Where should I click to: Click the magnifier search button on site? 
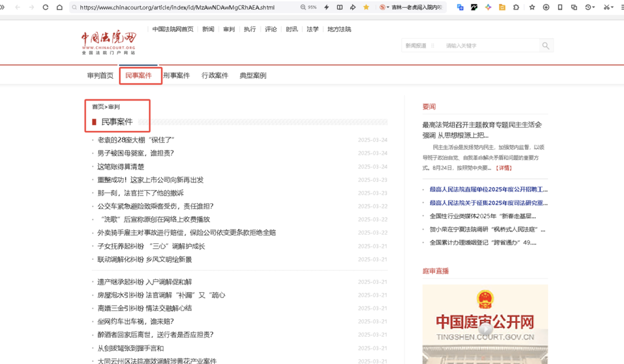pyautogui.click(x=546, y=46)
